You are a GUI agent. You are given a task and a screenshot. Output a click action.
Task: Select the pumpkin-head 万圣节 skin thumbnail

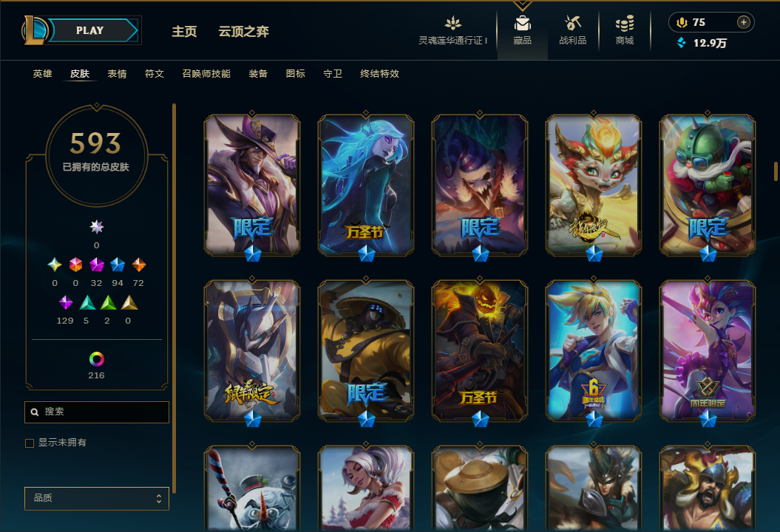(480, 350)
